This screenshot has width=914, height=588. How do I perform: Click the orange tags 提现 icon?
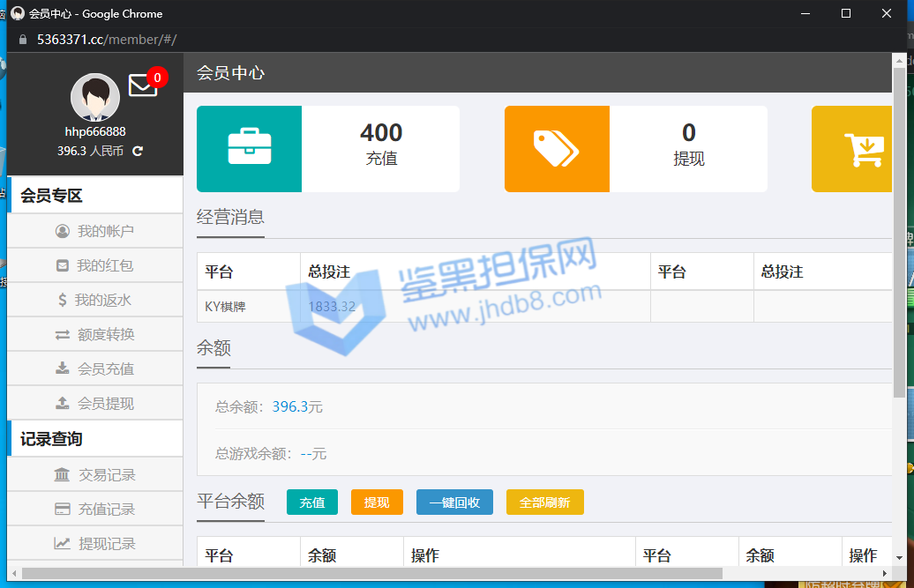557,149
